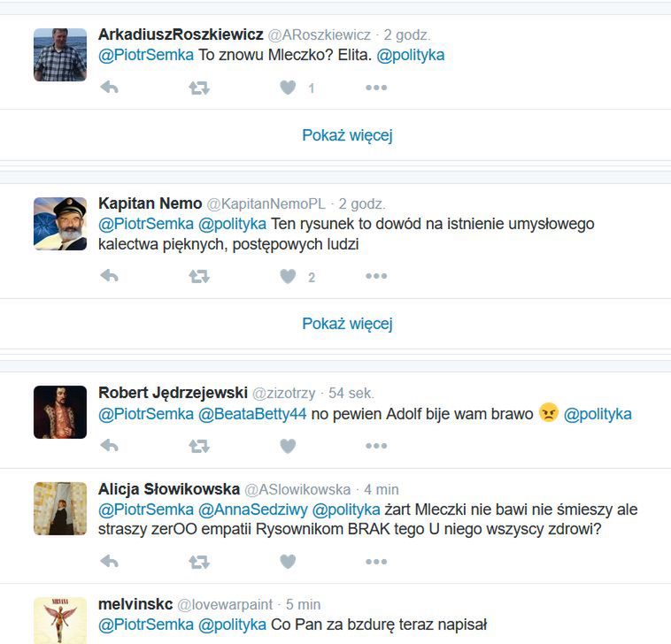Reply to Robert Jędrzejewski's tweet

coord(109,446)
